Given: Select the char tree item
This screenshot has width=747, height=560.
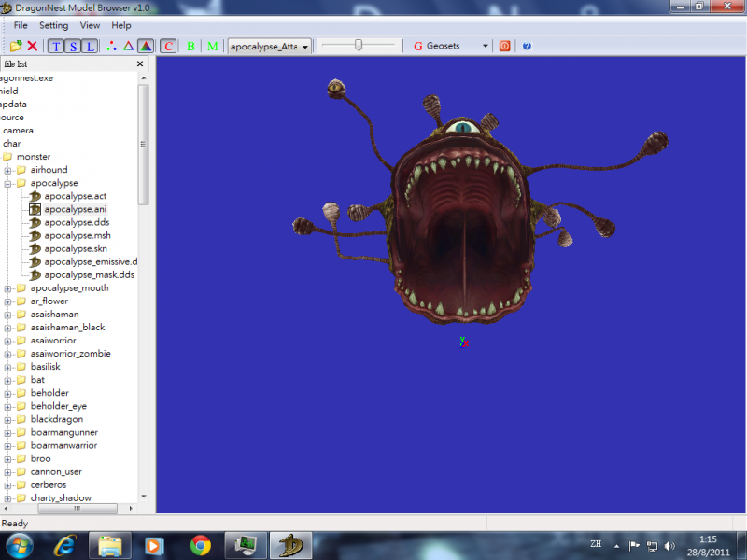Looking at the screenshot, I should coord(11,144).
